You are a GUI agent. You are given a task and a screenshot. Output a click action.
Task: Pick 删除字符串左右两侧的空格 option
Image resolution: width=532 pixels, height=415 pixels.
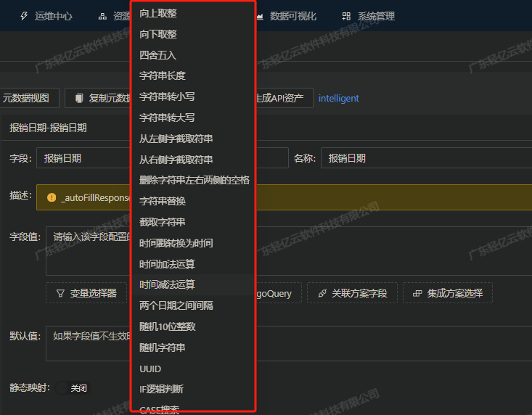193,180
